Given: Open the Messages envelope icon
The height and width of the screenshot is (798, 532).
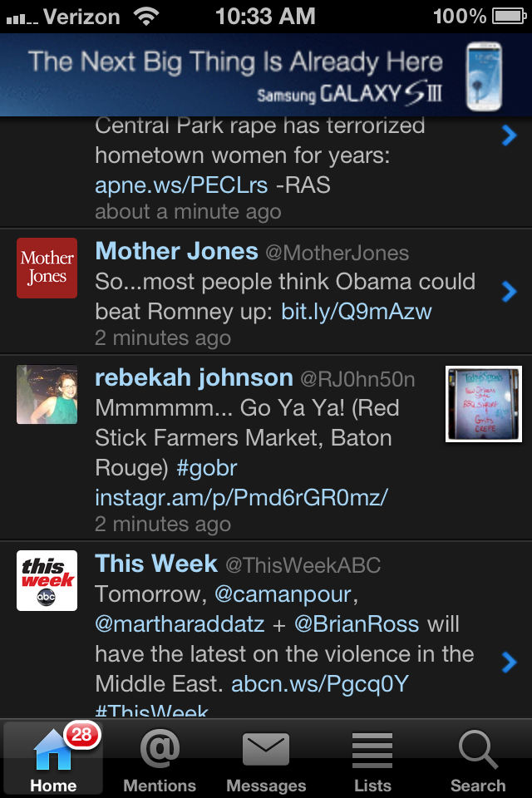Looking at the screenshot, I should [266, 751].
